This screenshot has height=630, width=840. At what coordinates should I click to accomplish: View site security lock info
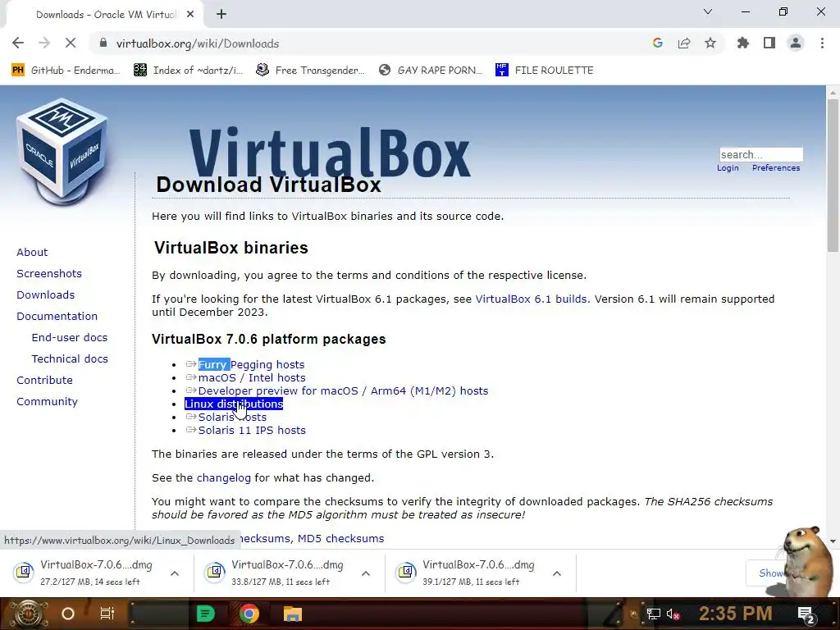tap(103, 43)
